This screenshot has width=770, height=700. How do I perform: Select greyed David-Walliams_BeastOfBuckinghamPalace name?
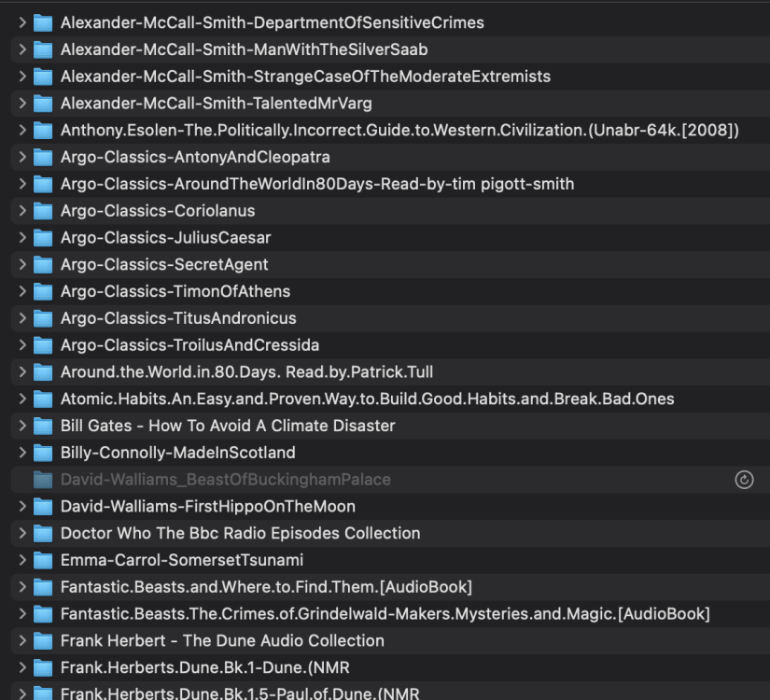(x=226, y=480)
